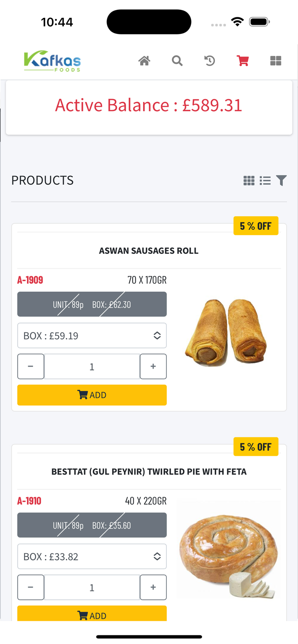Click the Kafkas Foods logo

(x=52, y=60)
